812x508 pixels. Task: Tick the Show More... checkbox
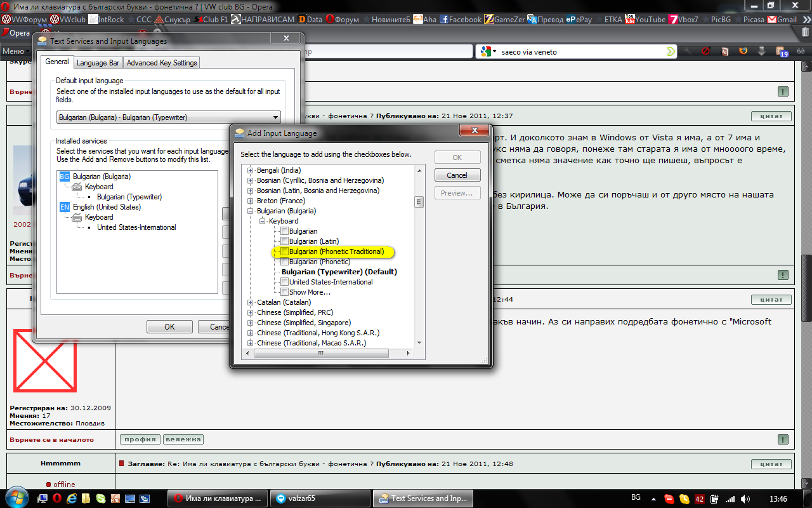tap(285, 292)
